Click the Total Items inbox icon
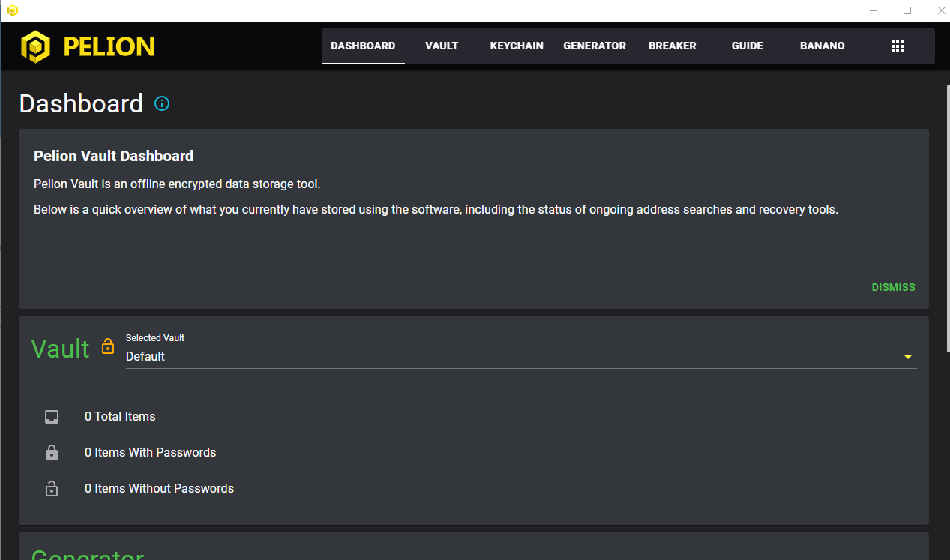Image resolution: width=950 pixels, height=560 pixels. coord(52,417)
